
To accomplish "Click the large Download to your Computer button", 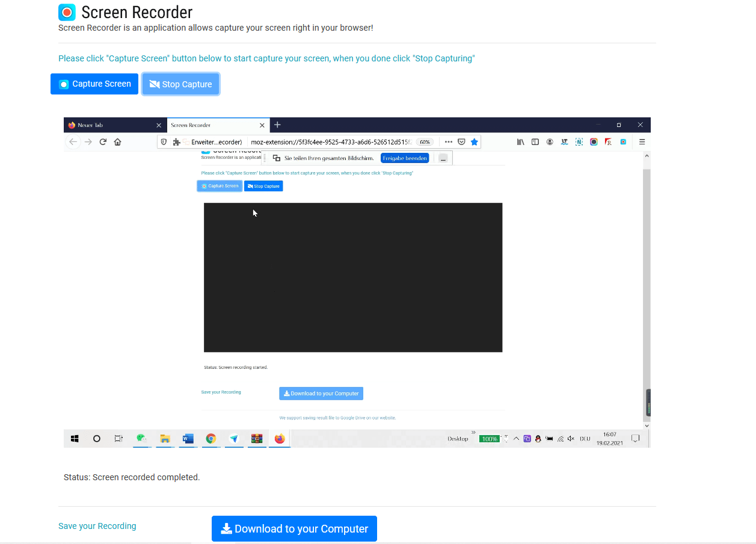I will 294,528.
